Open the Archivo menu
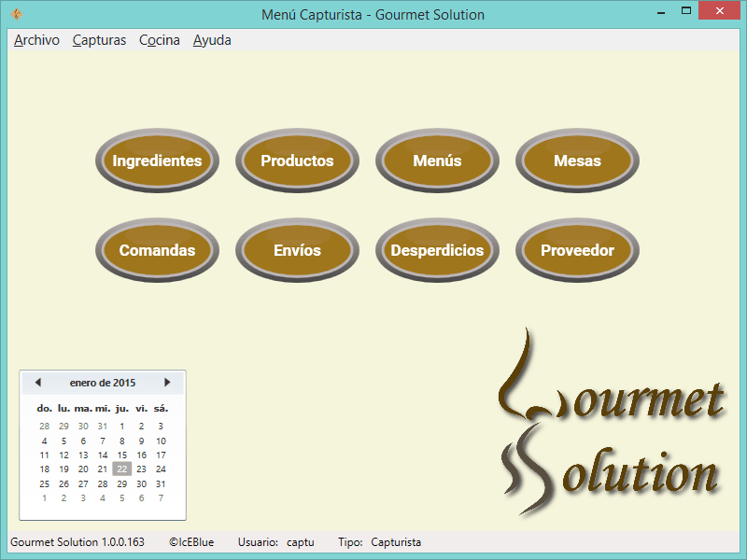This screenshot has height=560, width=747. point(36,40)
